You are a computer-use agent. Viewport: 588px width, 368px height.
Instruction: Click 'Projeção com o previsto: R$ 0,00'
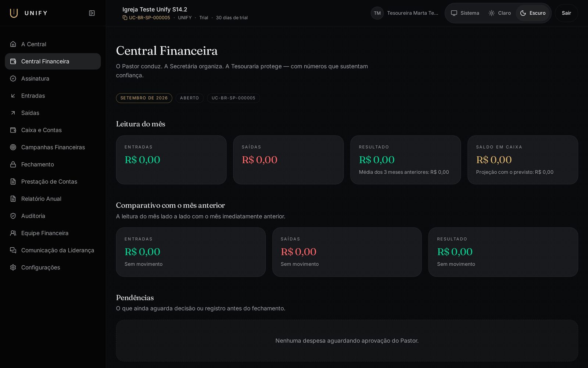(514, 172)
